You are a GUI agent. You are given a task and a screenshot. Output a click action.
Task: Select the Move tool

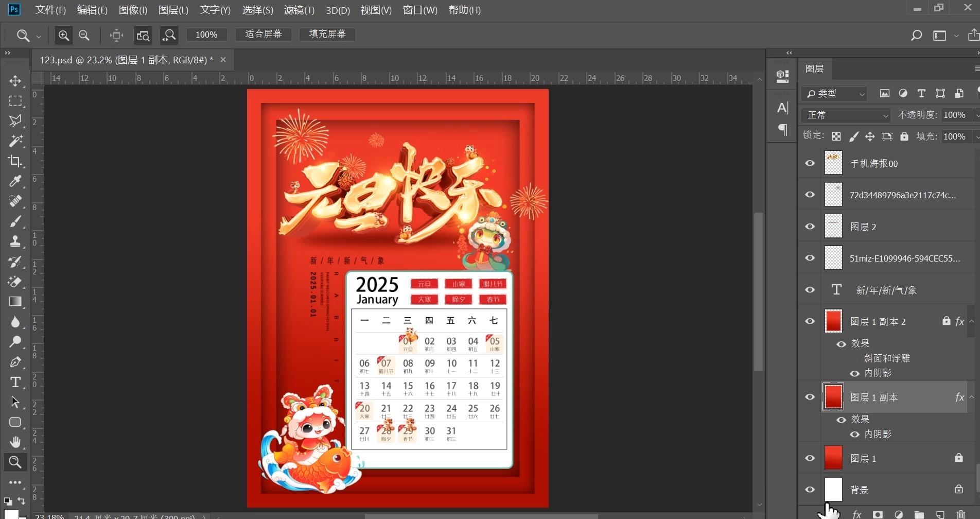(15, 81)
